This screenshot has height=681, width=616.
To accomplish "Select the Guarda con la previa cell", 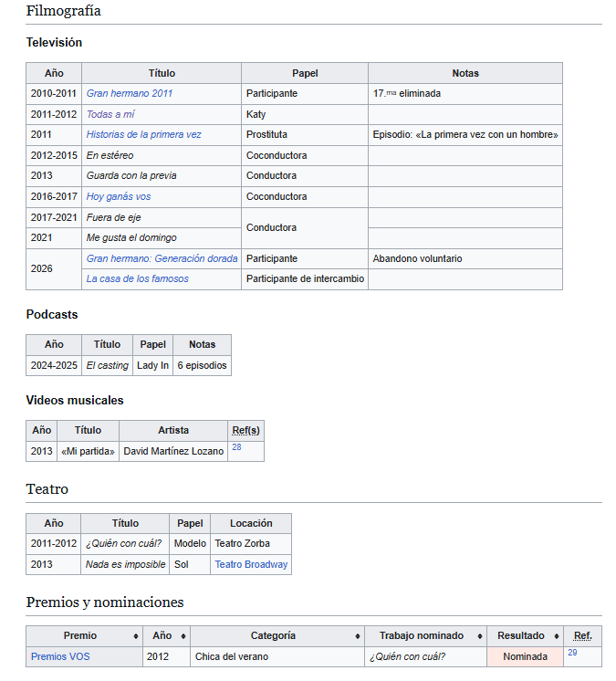I will click(x=161, y=176).
